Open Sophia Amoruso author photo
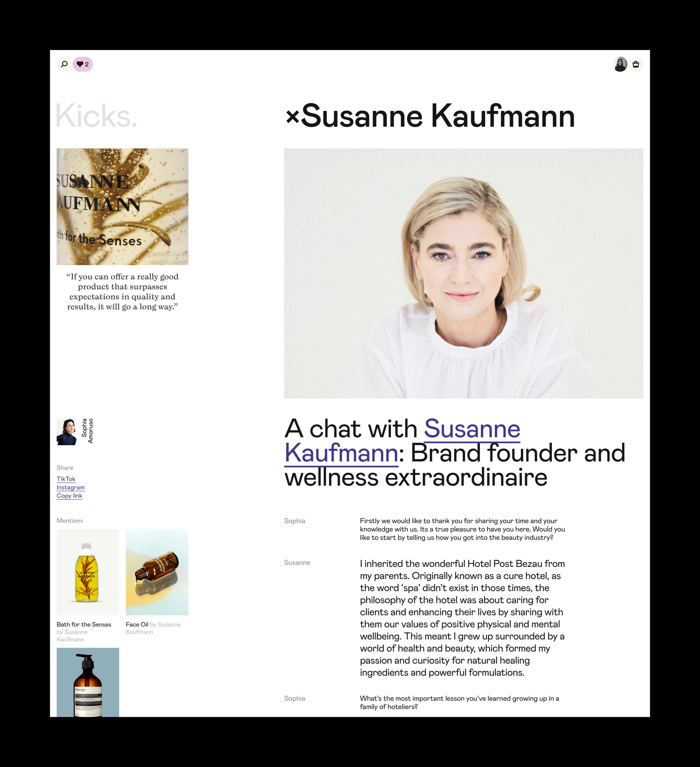The width and height of the screenshot is (700, 767). tap(67, 432)
